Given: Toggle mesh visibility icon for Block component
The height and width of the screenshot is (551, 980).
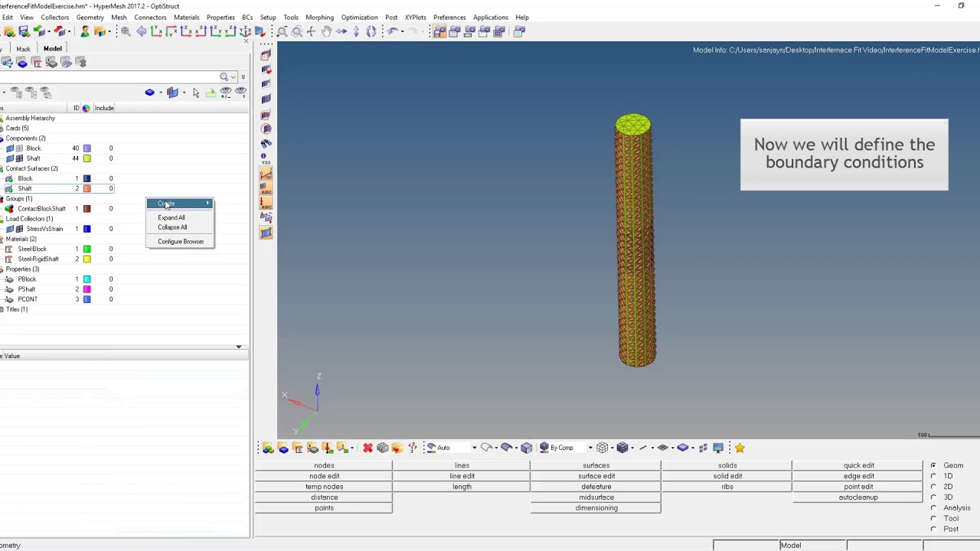Looking at the screenshot, I should [20, 148].
